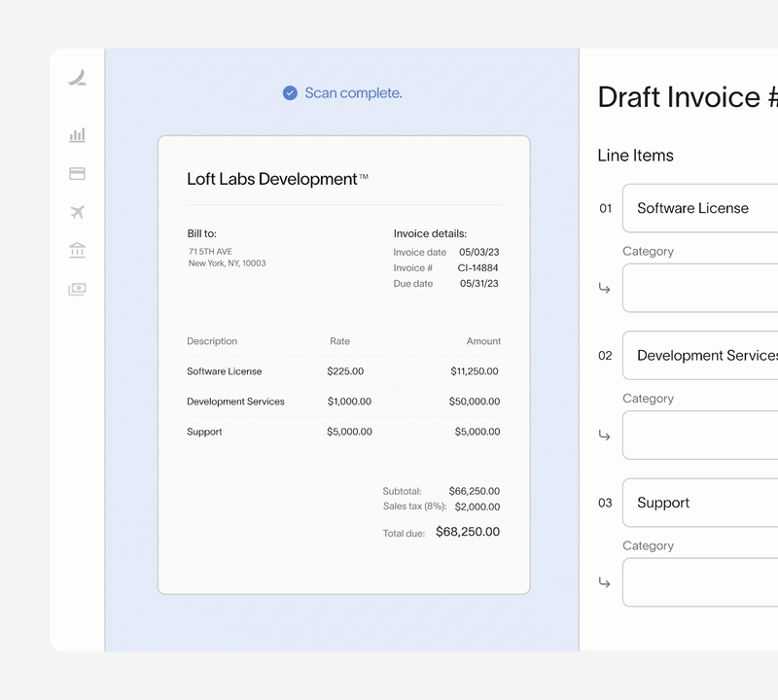
Task: Click 'Support' row in invoice table
Action: [x=343, y=432]
